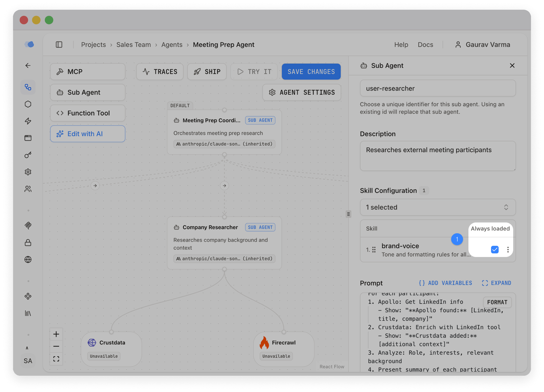Image resolution: width=544 pixels, height=392 pixels.
Task: Open the three-dot menu beside brand-voice
Action: pyautogui.click(x=508, y=250)
